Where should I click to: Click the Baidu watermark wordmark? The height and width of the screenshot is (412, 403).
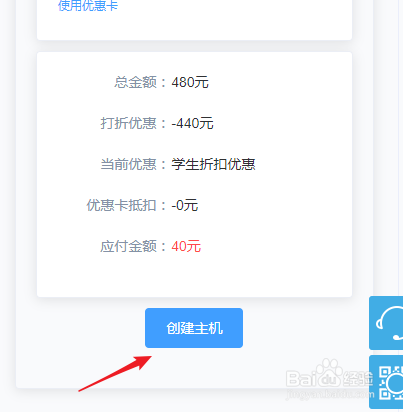(312, 379)
